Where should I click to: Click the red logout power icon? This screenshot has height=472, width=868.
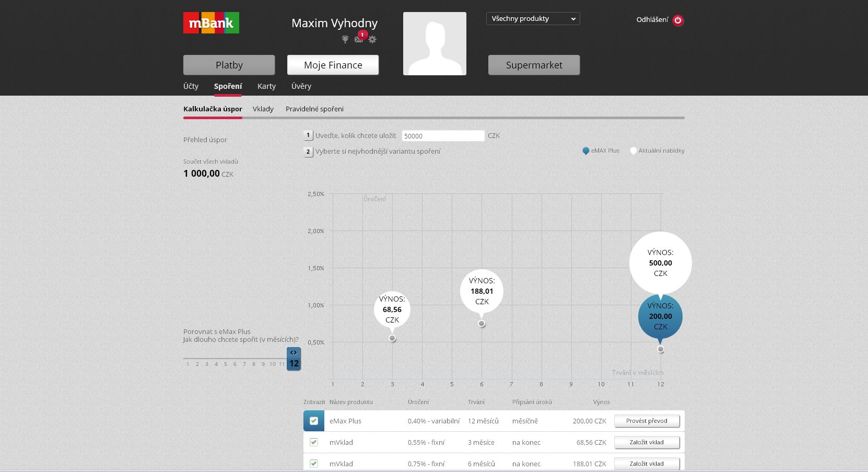pos(678,20)
